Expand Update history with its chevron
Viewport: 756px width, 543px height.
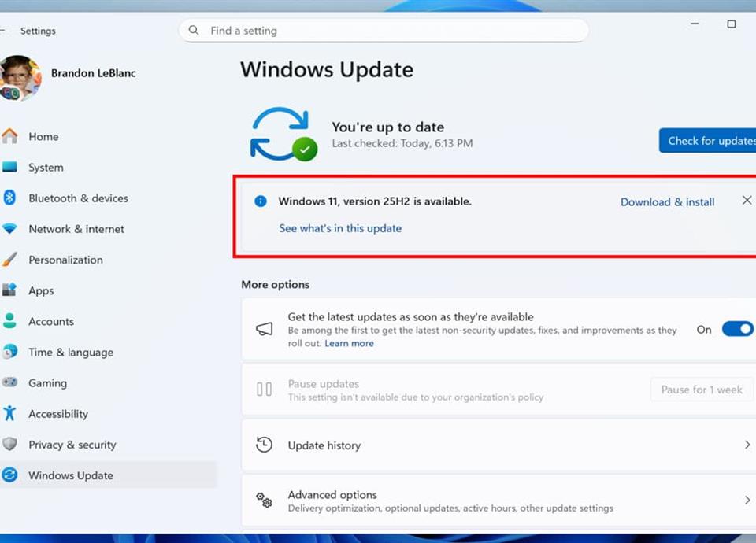point(747,445)
